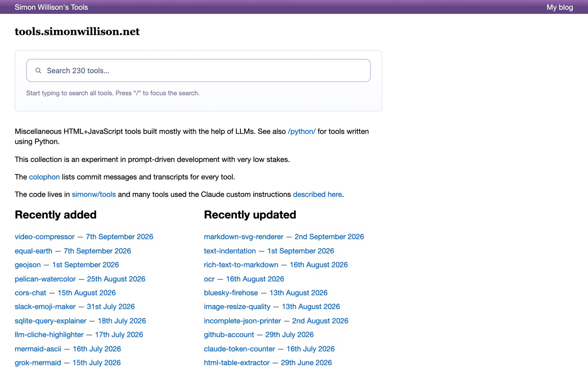Click the magnifying glass search icon
Image resolution: width=588 pixels, height=368 pixels.
pos(38,71)
